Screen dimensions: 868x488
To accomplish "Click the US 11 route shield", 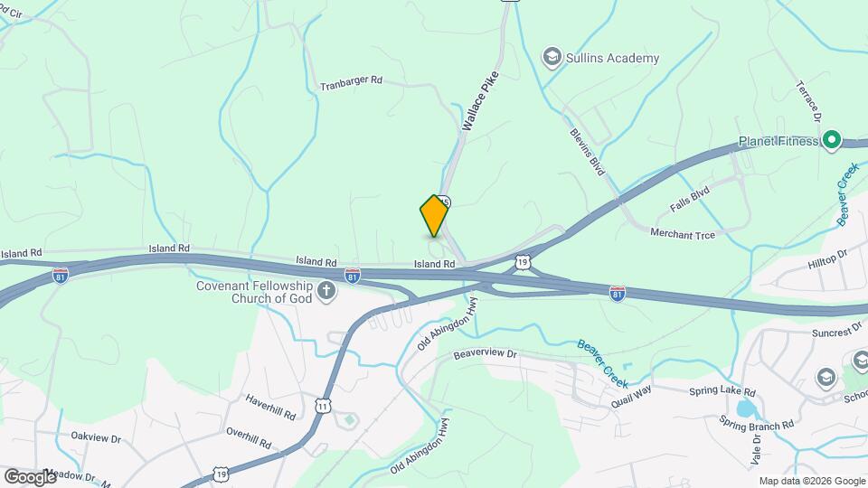I will pyautogui.click(x=324, y=406).
